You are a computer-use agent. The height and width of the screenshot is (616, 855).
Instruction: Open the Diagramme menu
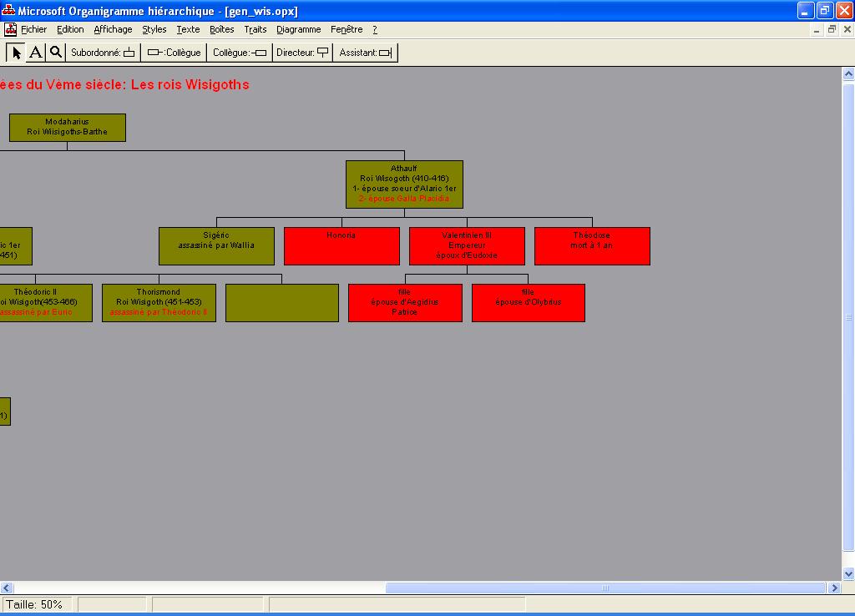click(298, 29)
